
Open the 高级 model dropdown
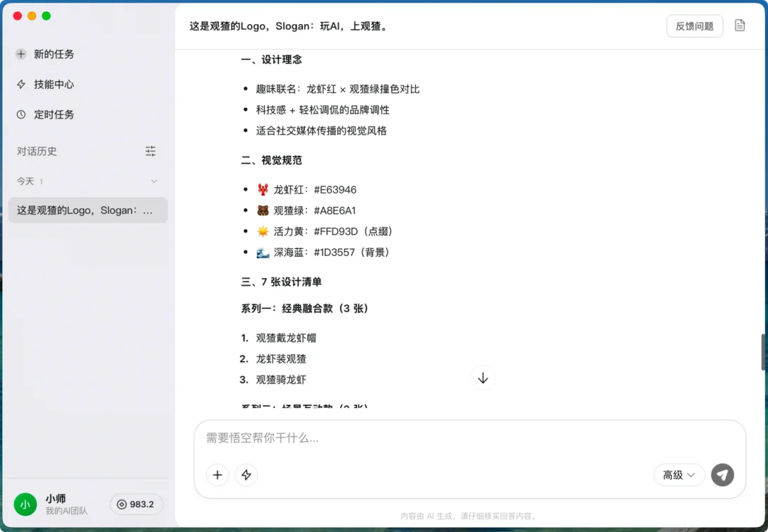point(678,475)
